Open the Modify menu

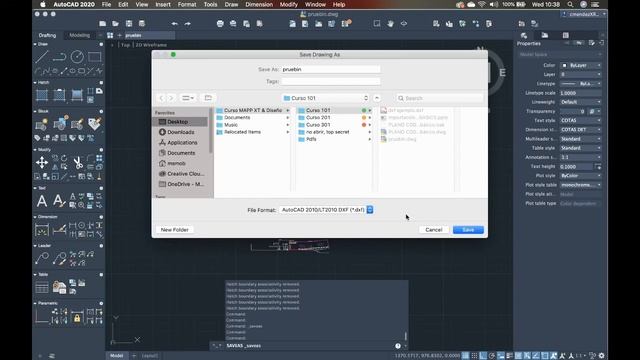(289, 4)
